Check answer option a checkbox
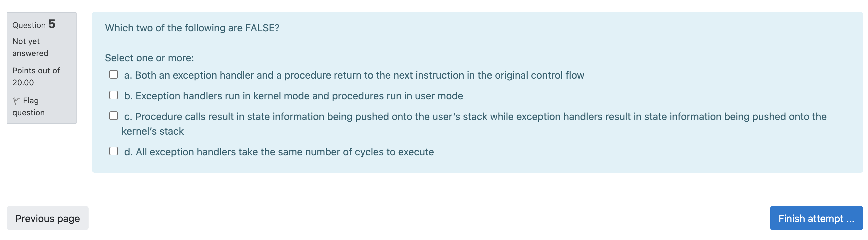 click(x=113, y=75)
